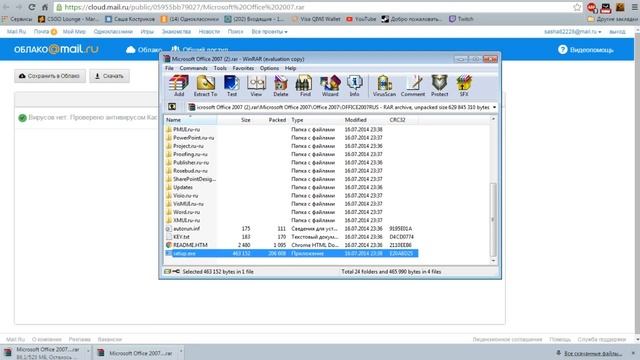The image size is (640, 360).
Task: Open the account email dropdown
Action: coord(572,31)
